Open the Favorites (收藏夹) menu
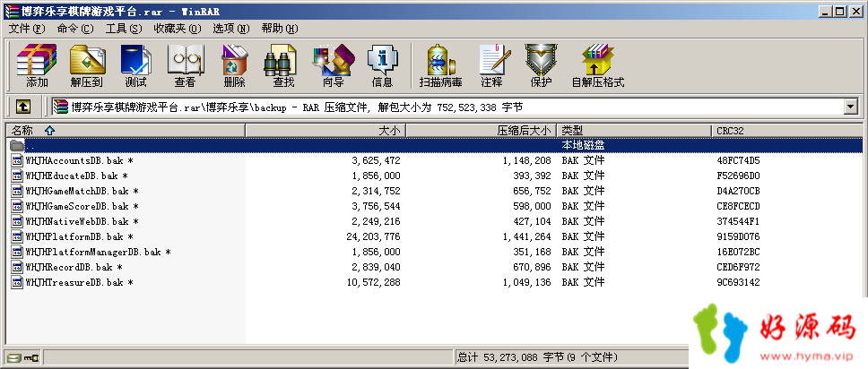 (x=178, y=29)
